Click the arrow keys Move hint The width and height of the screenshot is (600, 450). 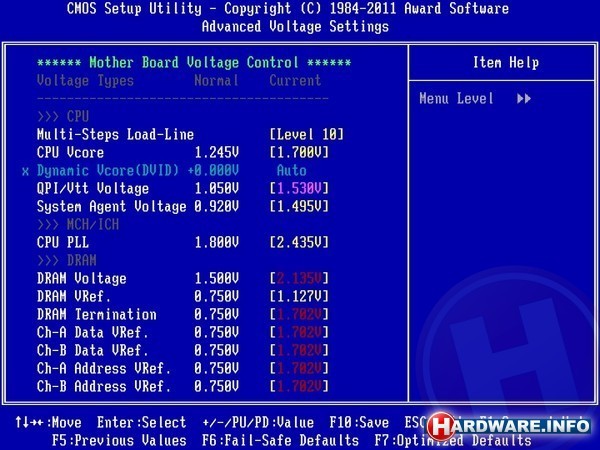pos(48,423)
